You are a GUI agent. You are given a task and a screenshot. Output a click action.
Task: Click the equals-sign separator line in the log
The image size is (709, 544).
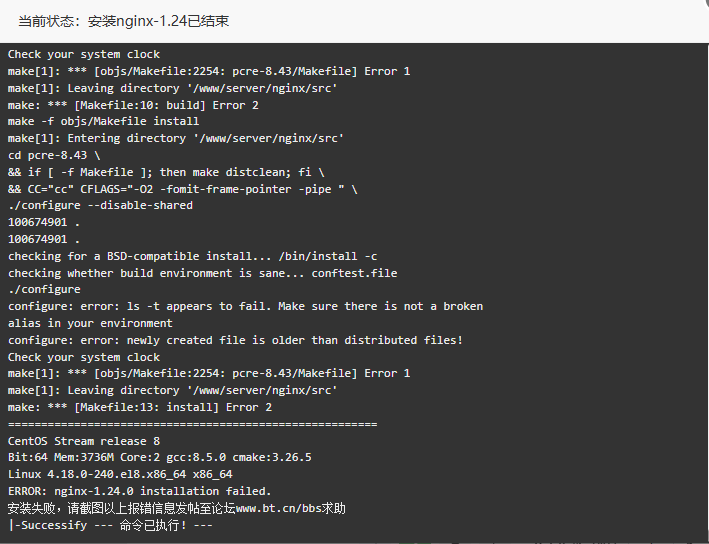(192, 424)
